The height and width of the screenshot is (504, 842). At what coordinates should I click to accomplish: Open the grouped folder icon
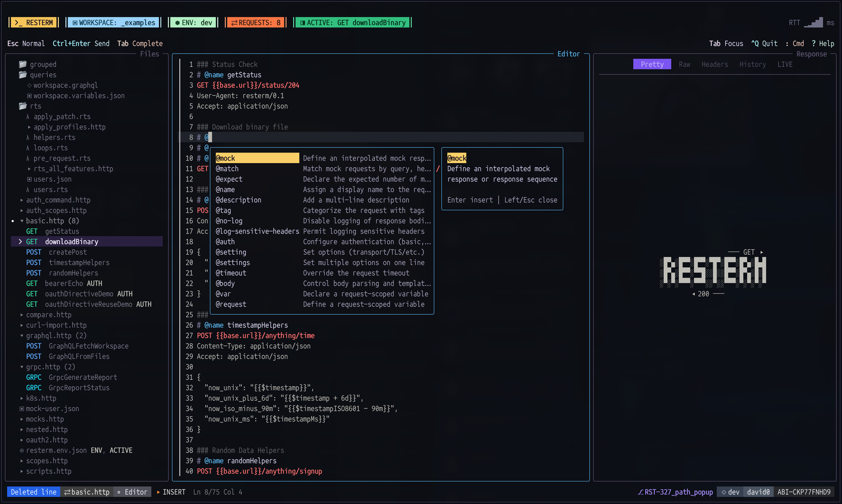click(x=23, y=64)
